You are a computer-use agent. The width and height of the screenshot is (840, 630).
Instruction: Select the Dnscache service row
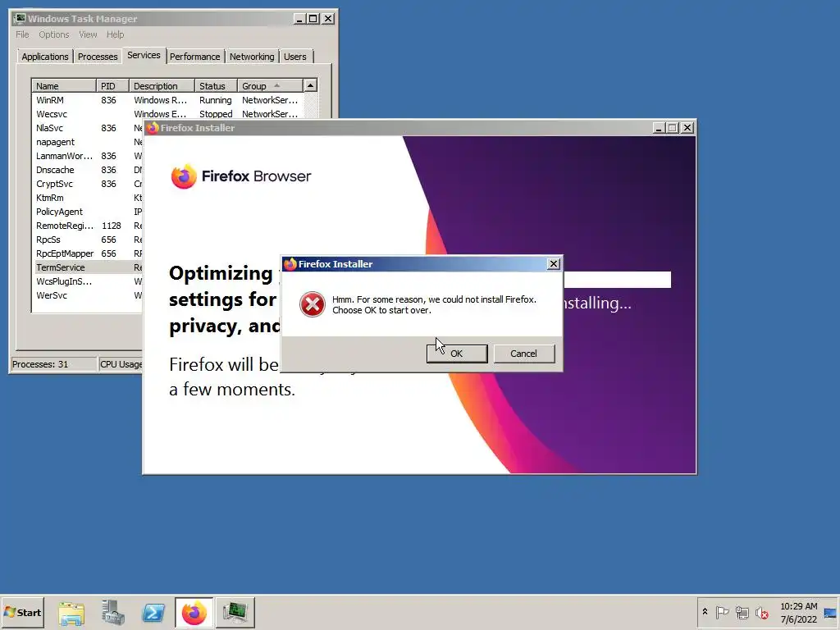click(89, 170)
